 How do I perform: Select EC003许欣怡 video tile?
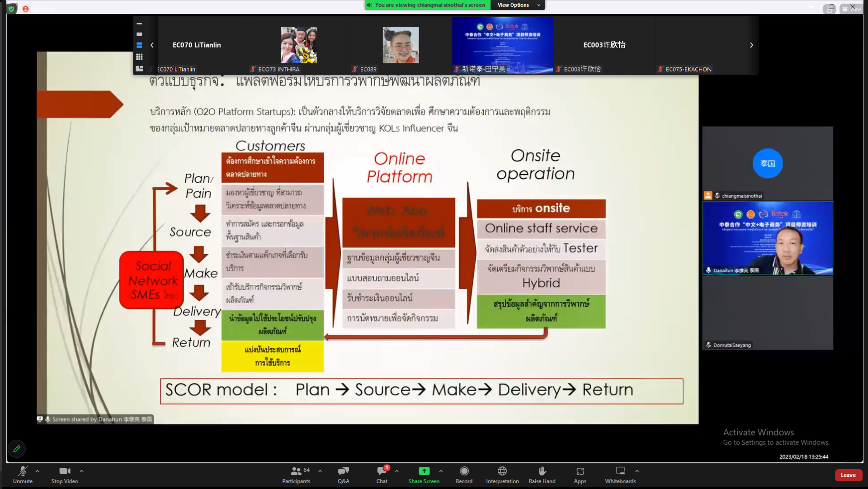pos(604,45)
